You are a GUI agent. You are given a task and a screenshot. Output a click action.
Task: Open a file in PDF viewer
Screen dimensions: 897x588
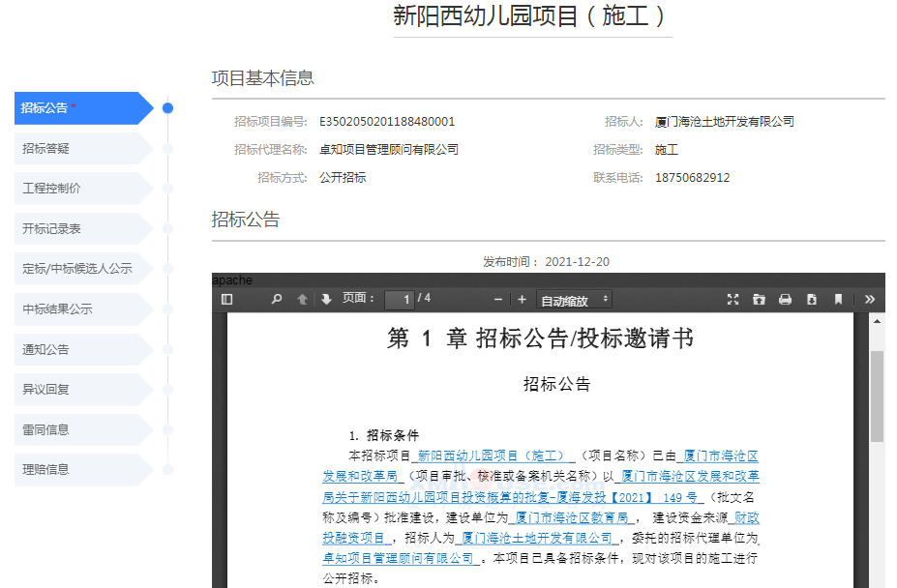[x=759, y=300]
